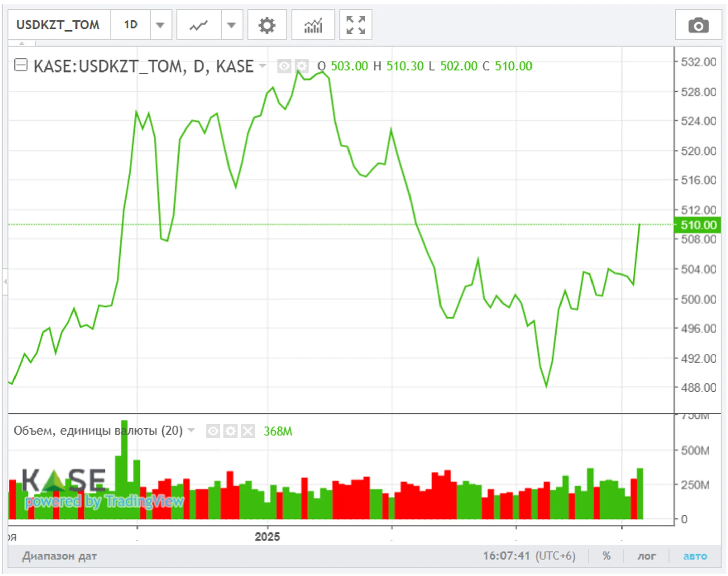728x576 pixels.
Task: Hide the volume indicator via eye icon
Action: click(x=213, y=431)
